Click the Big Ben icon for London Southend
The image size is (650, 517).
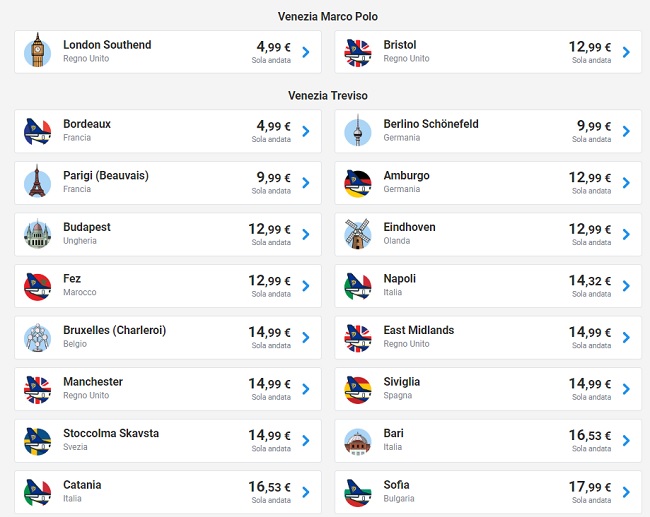(37, 51)
